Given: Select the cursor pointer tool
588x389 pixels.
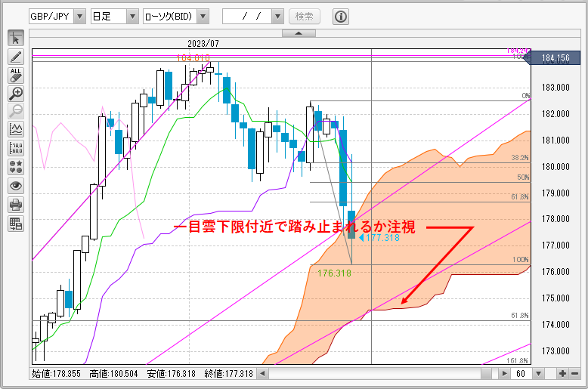Looking at the screenshot, I should point(16,39).
